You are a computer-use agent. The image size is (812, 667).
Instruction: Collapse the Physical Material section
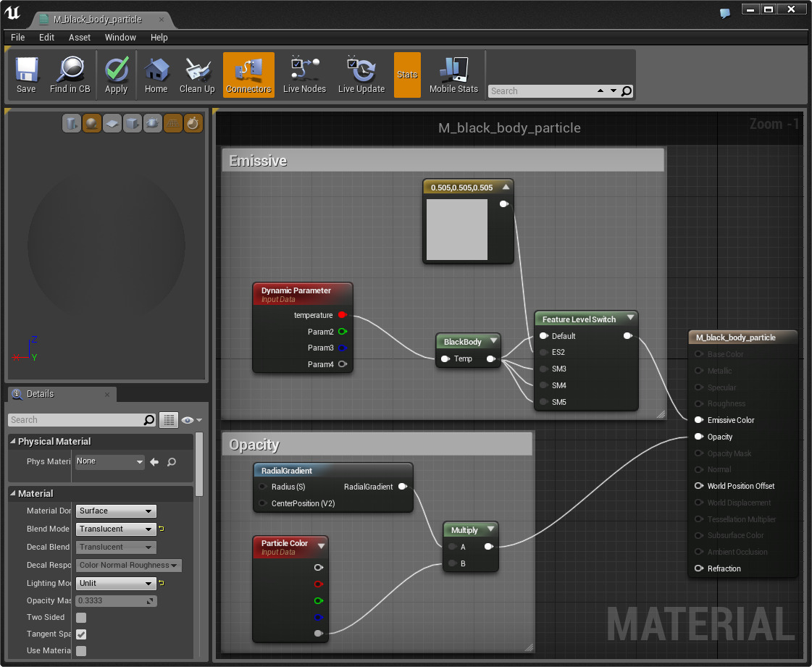13,442
